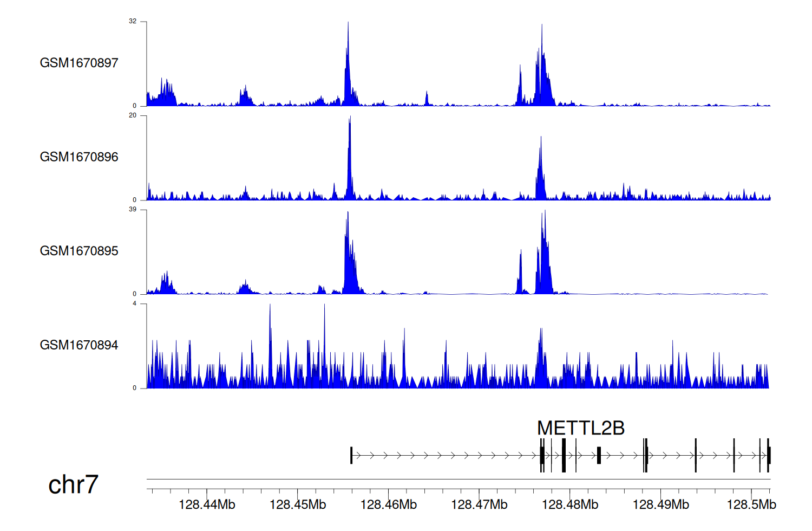Click the first exon at METTL2B gene start
The width and height of the screenshot is (812, 531).
click(x=351, y=455)
